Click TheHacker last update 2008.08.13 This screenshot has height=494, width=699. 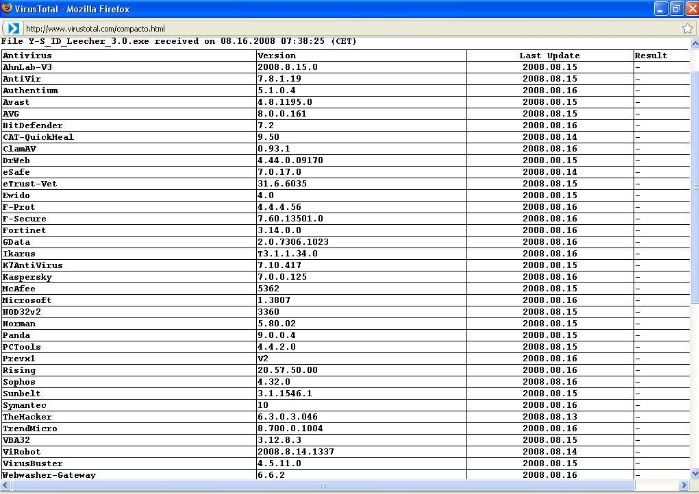(x=550, y=417)
